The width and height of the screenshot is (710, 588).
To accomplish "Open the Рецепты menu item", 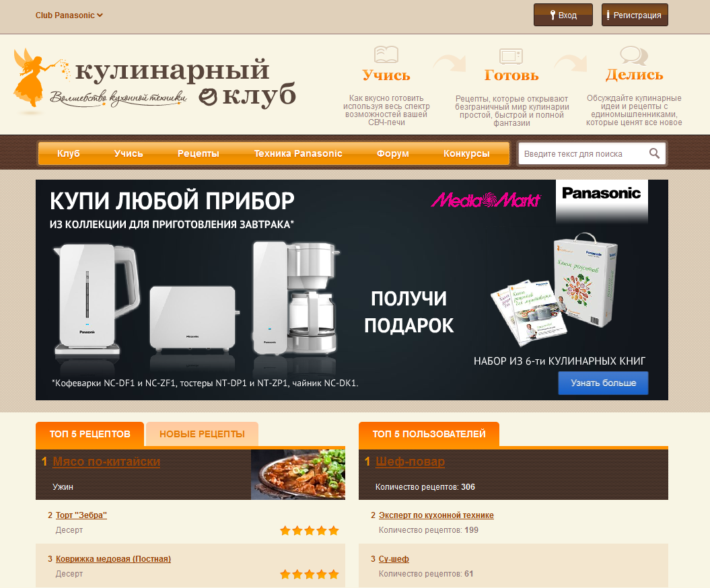I will 199,153.
